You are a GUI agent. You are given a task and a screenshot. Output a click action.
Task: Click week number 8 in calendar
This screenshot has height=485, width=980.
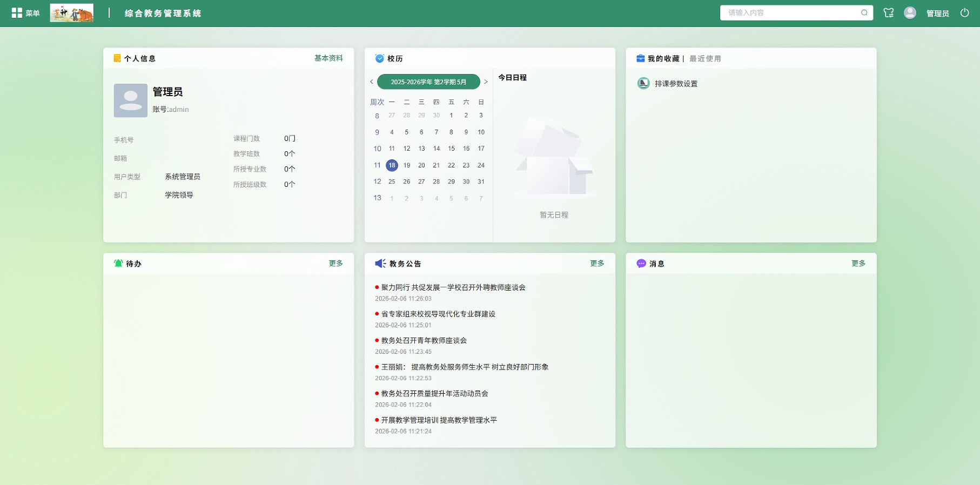tap(377, 116)
